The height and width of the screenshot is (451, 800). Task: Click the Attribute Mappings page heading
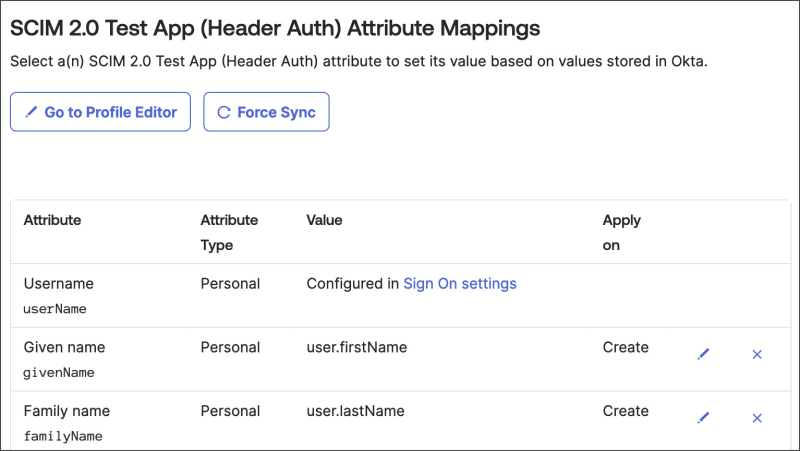tap(275, 29)
